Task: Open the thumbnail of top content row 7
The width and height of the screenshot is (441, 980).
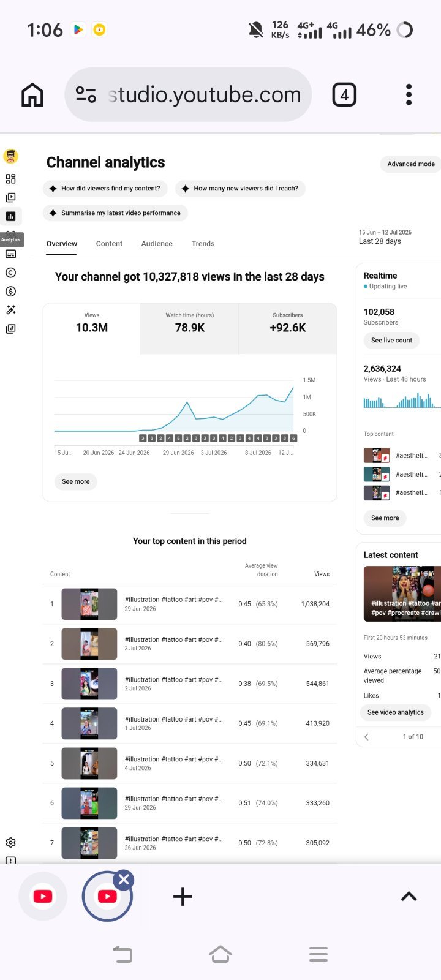Action: point(89,843)
